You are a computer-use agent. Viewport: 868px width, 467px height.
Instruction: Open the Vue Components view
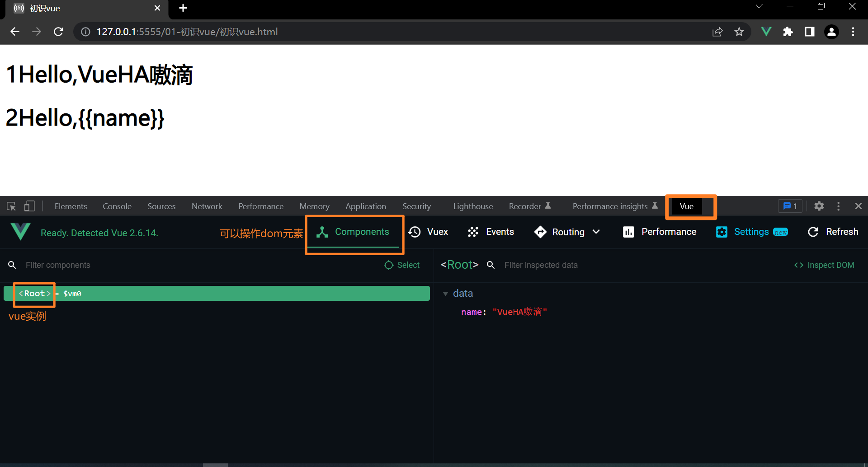click(353, 232)
